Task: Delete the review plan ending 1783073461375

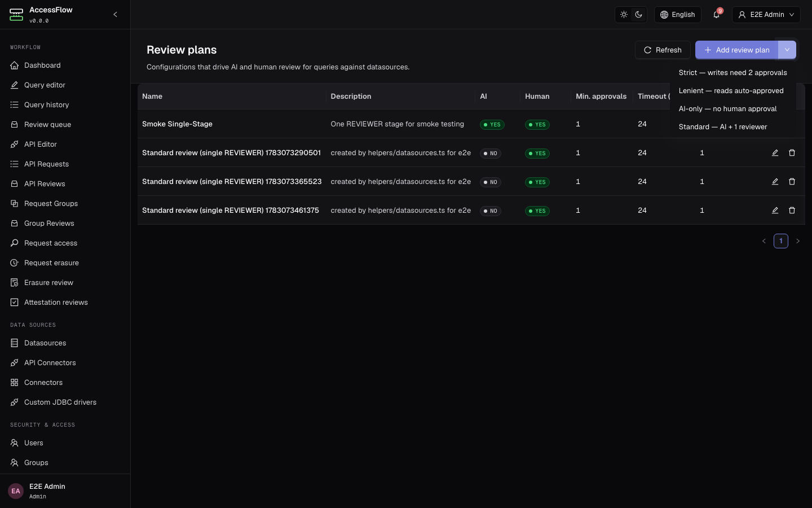Action: click(792, 211)
